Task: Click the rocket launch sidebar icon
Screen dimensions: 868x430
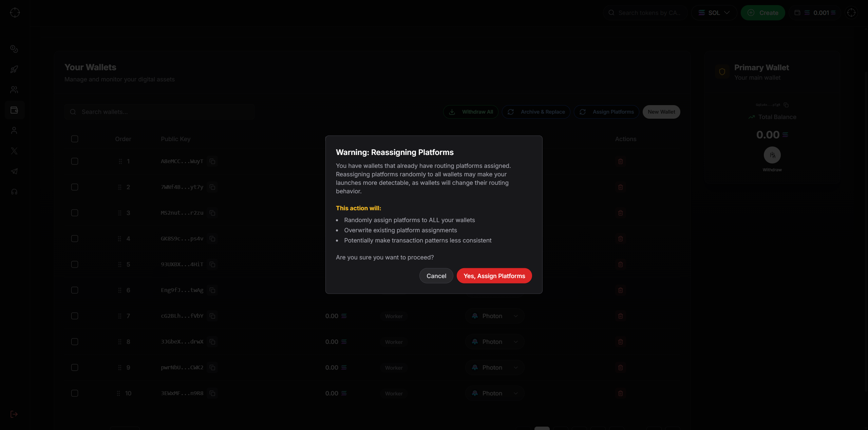Action: click(x=14, y=70)
